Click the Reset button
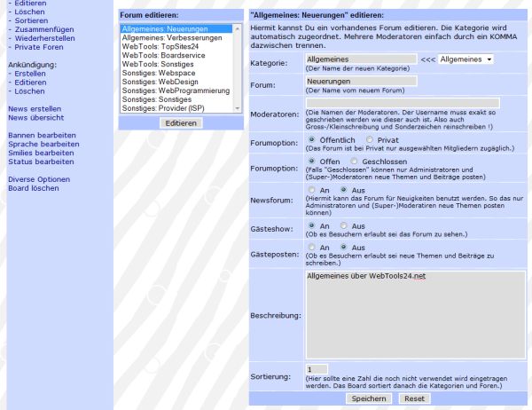The width and height of the screenshot is (532, 410). (414, 398)
